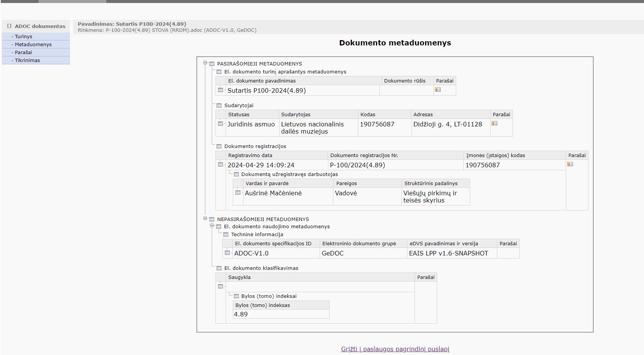Image resolution: width=644 pixels, height=355 pixels.
Task: Click row icon beside ADOC-V1.0 entry
Action: (227, 253)
